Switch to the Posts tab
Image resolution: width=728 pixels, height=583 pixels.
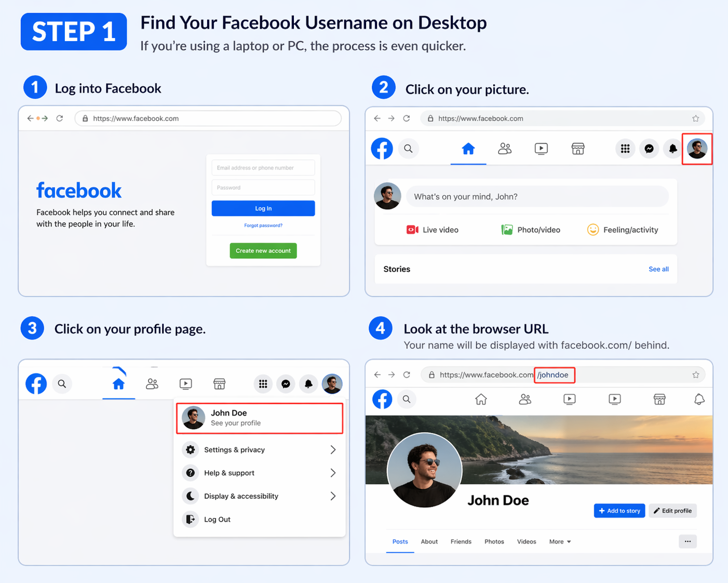pos(400,541)
